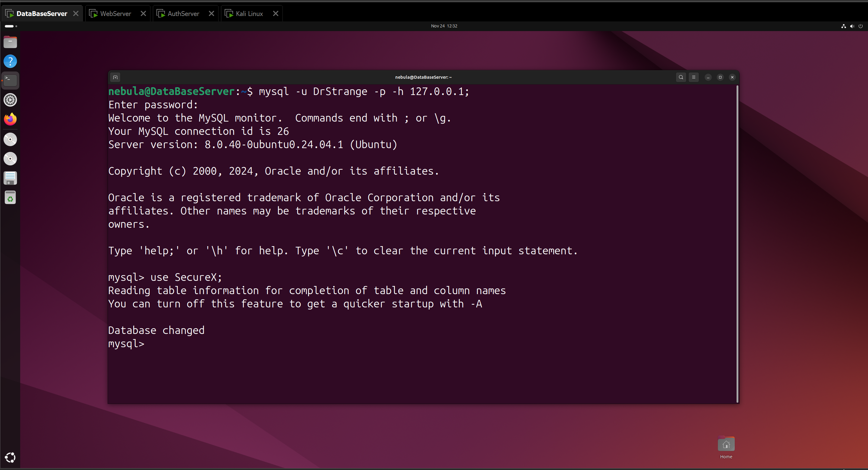Select the AuthServer VM tab
Viewport: 868px width, 470px height.
[183, 14]
